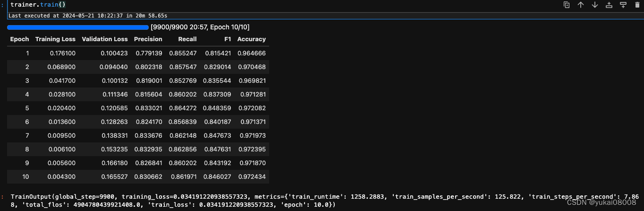Click the Validation Loss column header
Viewport: 644px width, 211px height.
(x=105, y=39)
